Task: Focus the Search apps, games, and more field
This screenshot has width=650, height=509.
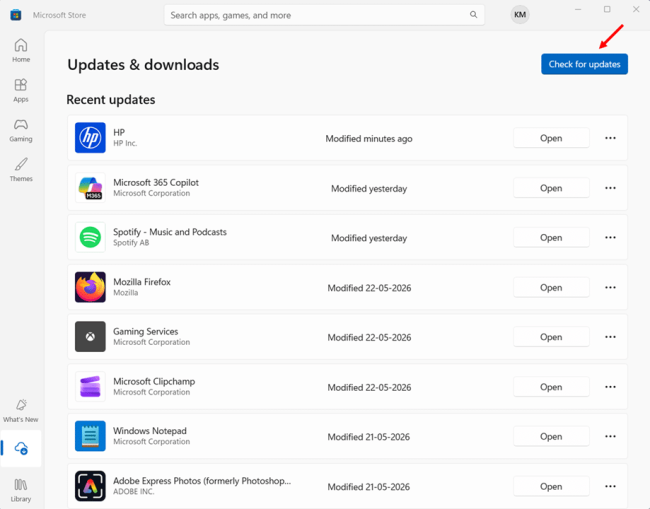Action: tap(324, 15)
